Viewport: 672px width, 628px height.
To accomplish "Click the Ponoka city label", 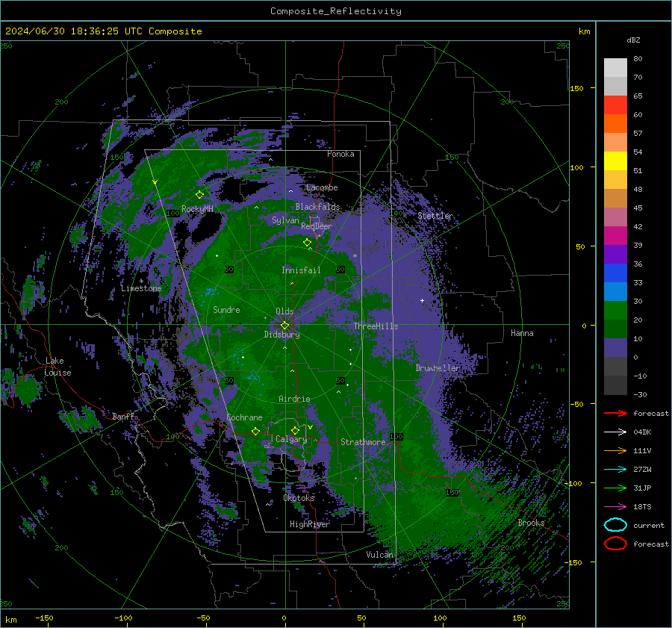I will [340, 154].
